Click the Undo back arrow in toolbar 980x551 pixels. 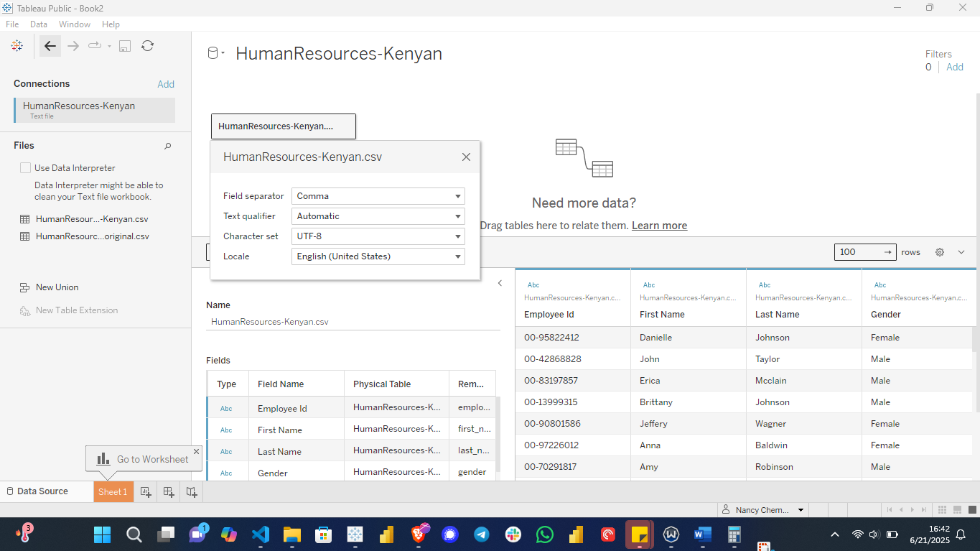coord(50,46)
